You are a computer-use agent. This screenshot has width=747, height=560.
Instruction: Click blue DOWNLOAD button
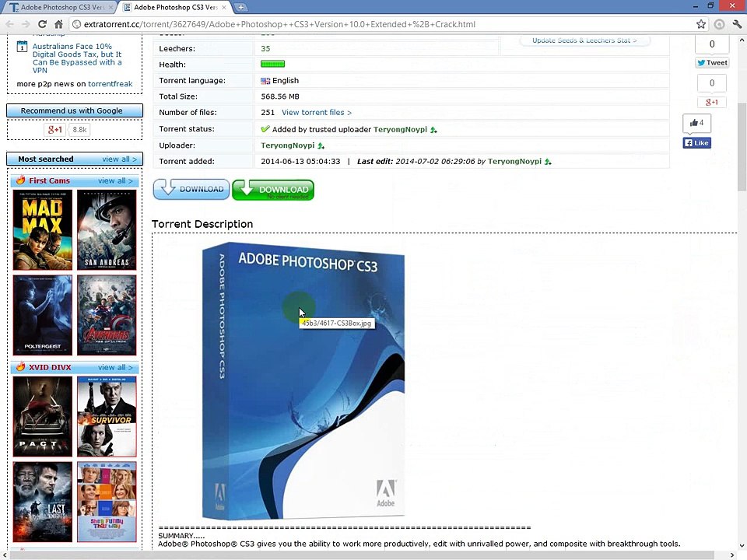coord(191,189)
